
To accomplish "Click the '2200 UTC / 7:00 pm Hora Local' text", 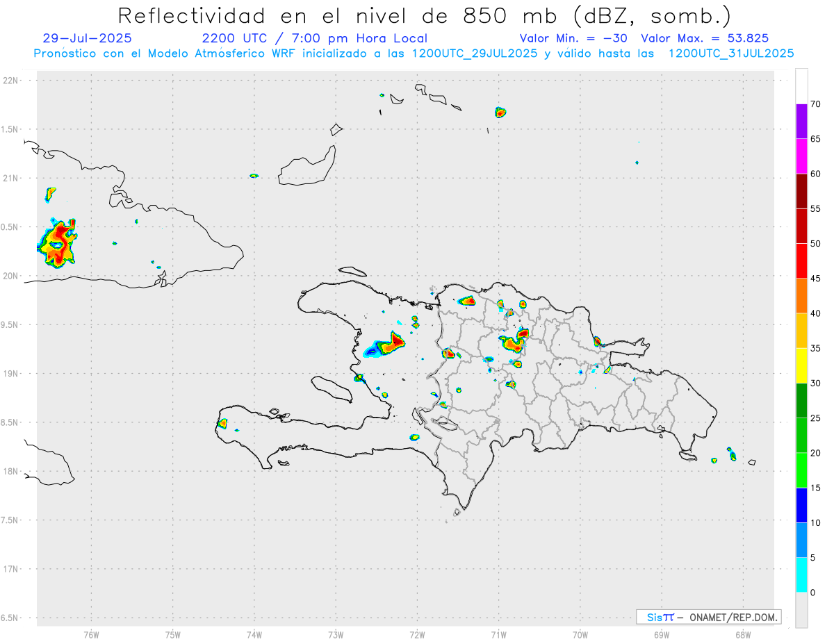I will (315, 39).
